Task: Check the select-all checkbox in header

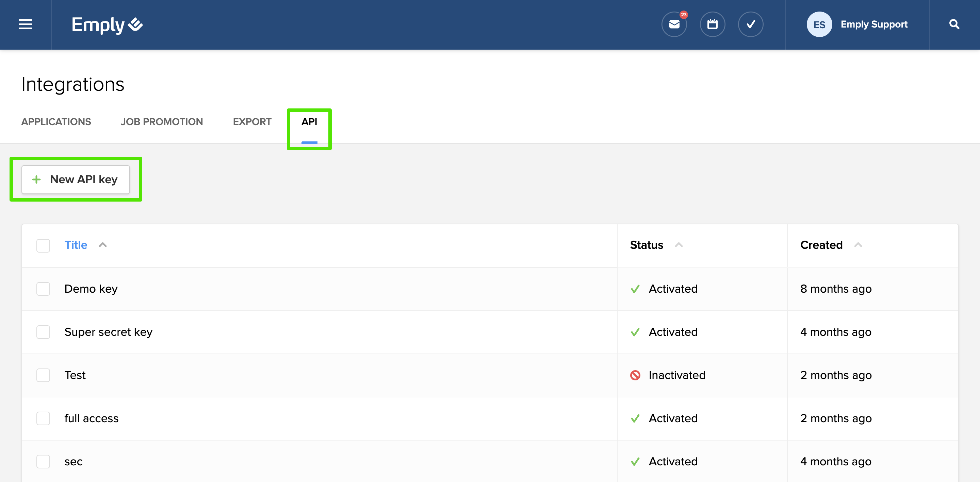Action: (43, 245)
